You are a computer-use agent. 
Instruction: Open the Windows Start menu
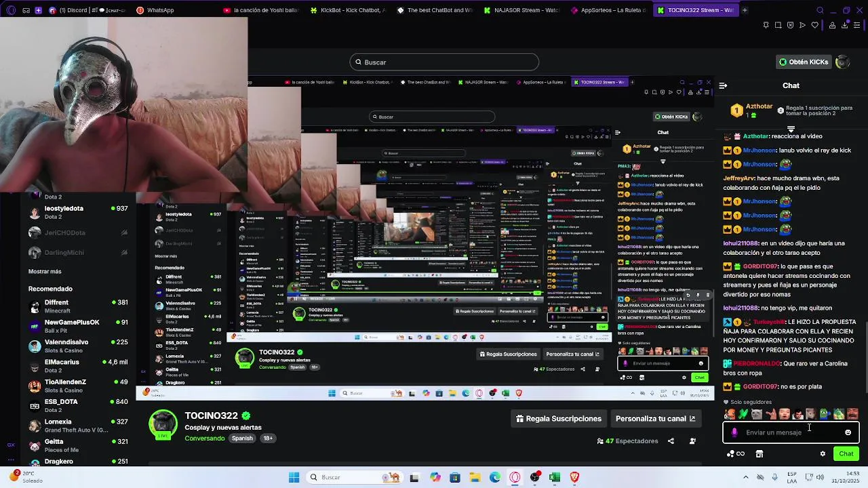[294, 477]
